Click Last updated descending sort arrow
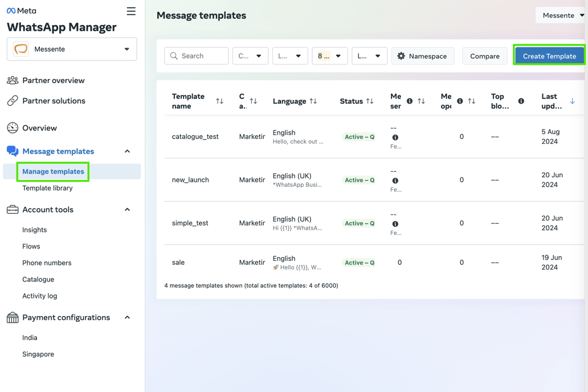This screenshot has width=588, height=392. tap(572, 101)
